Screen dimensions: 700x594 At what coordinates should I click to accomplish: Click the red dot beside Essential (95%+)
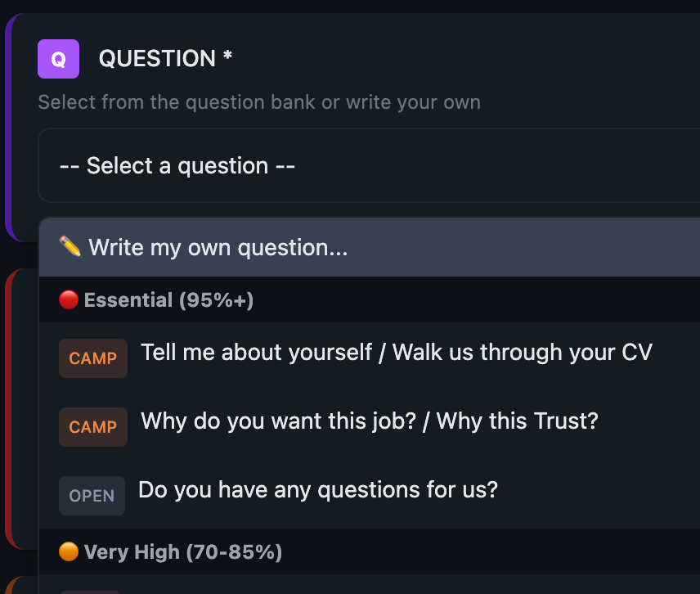[69, 299]
